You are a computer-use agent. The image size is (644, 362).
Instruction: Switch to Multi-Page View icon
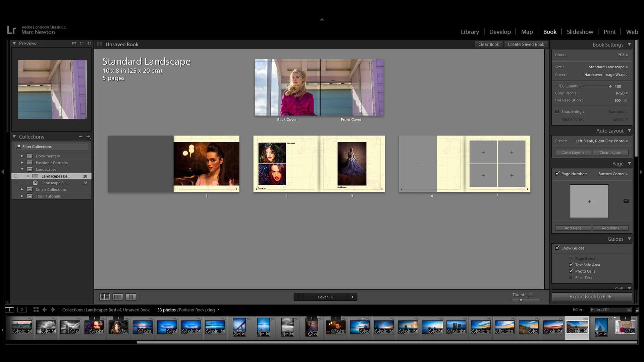105,297
